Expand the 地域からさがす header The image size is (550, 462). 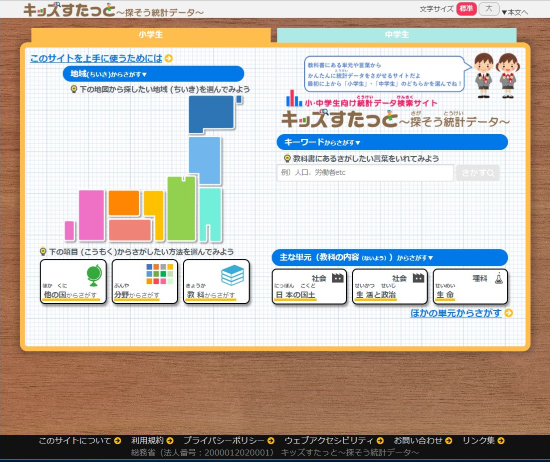(x=153, y=74)
